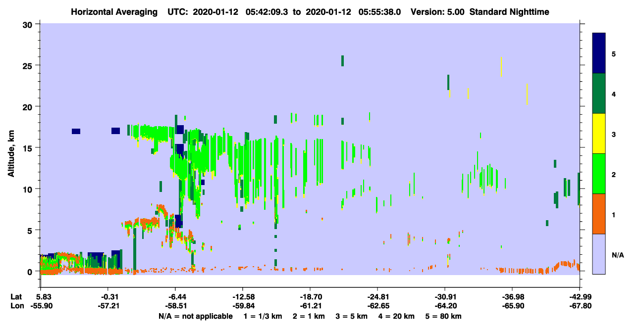Screen dimensions: 644x330
Task: Click the 'Lat' row label
Action: pyautogui.click(x=16, y=297)
